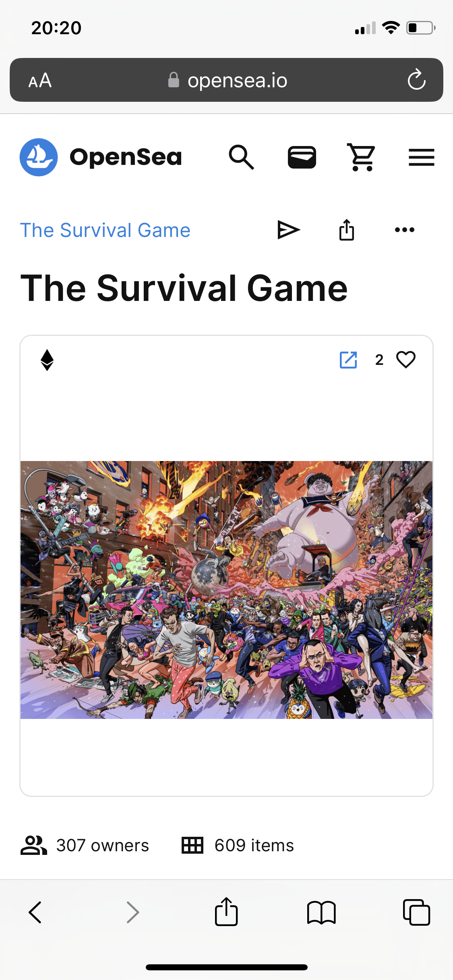Share this item via share icon
Viewport: 453px width, 980px height.
point(347,230)
